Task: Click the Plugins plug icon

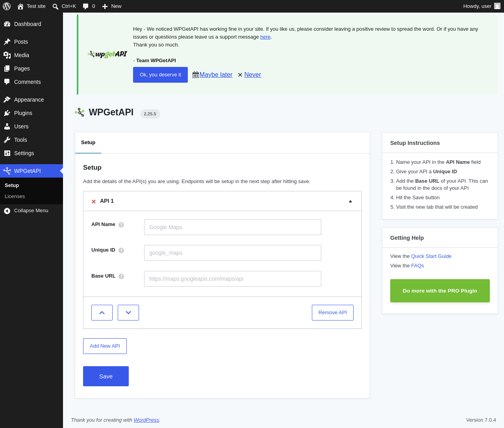Action: (7, 113)
